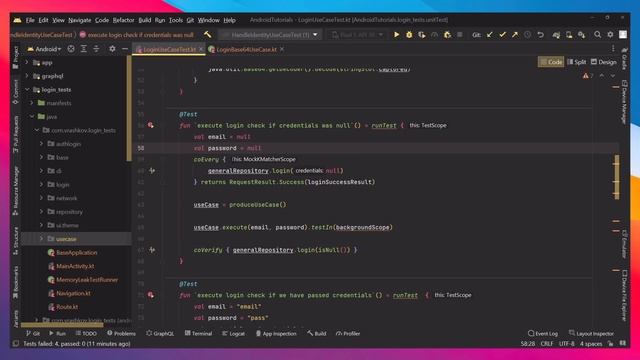
Task: Open the Event Log
Action: click(x=543, y=333)
